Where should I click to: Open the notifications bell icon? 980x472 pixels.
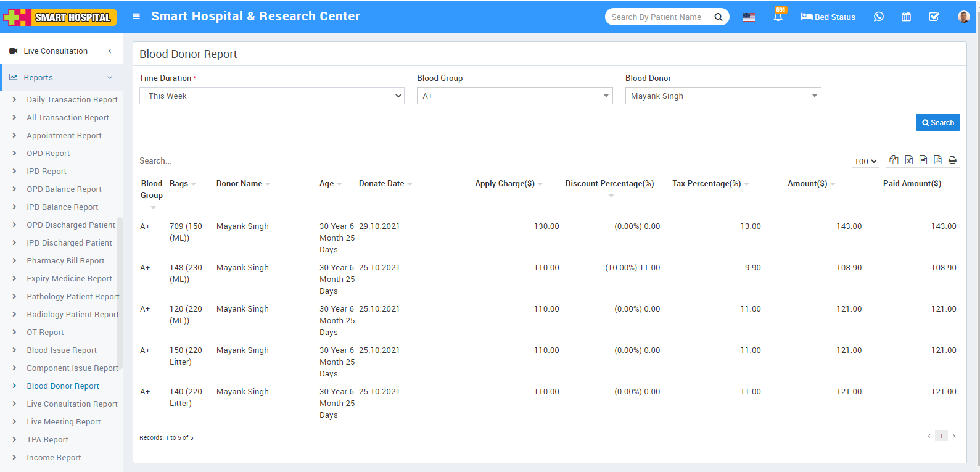click(778, 17)
